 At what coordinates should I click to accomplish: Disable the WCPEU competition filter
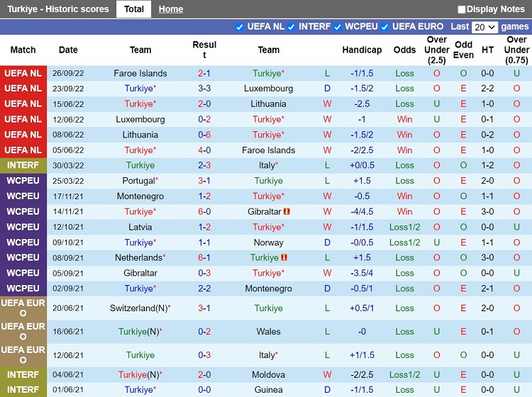click(337, 27)
